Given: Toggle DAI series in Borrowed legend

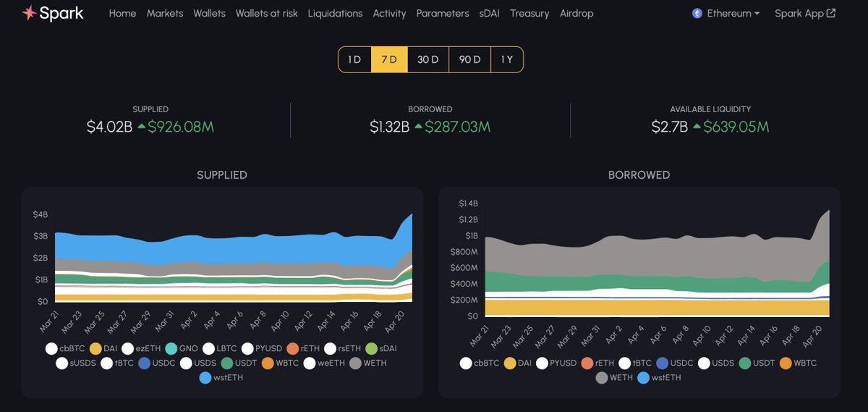Looking at the screenshot, I should tap(518, 363).
